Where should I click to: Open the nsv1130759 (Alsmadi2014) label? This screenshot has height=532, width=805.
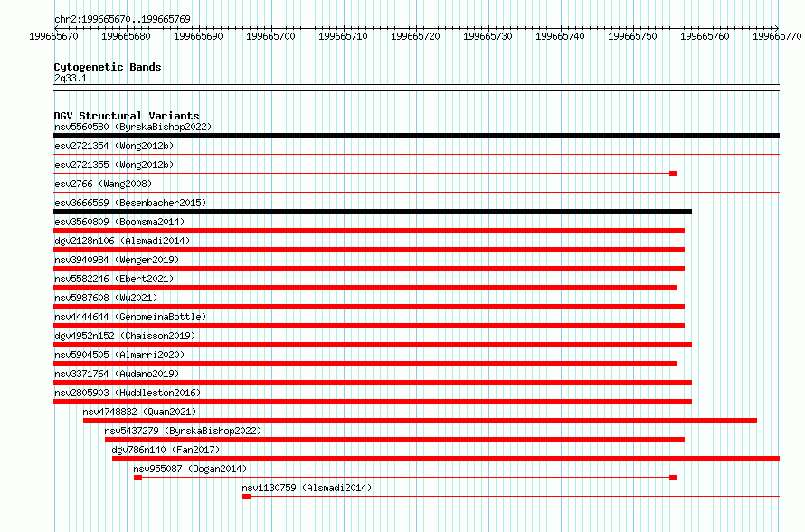(x=307, y=488)
